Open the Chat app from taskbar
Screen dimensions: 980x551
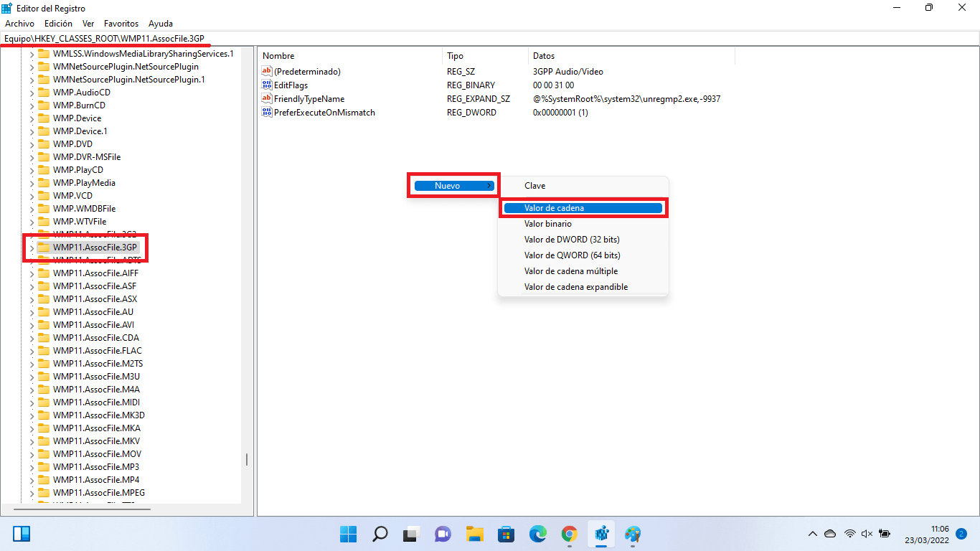443,534
